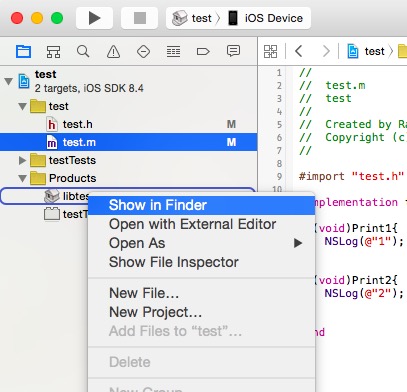The image size is (407, 392).
Task: Expand the testTests folder
Action: pos(22,160)
